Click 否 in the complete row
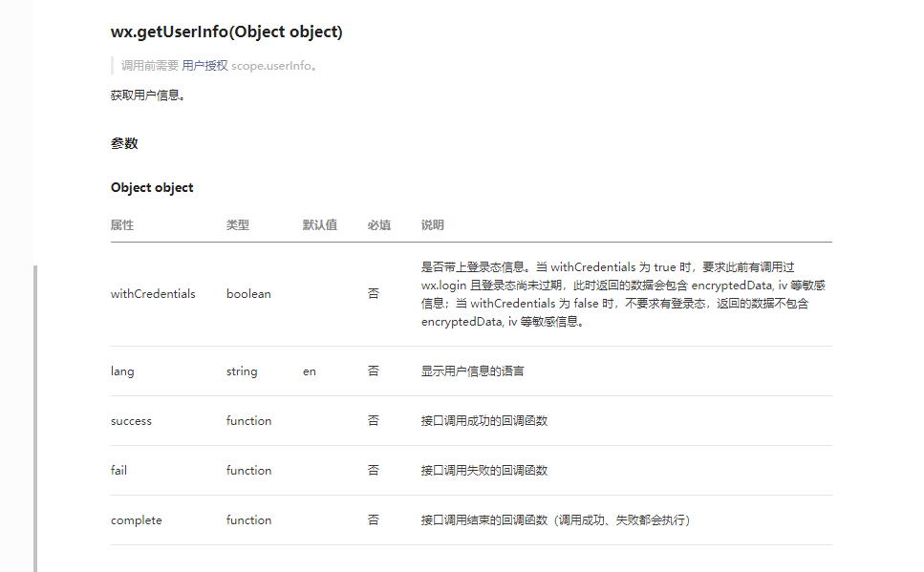This screenshot has width=924, height=572. pyautogui.click(x=374, y=519)
